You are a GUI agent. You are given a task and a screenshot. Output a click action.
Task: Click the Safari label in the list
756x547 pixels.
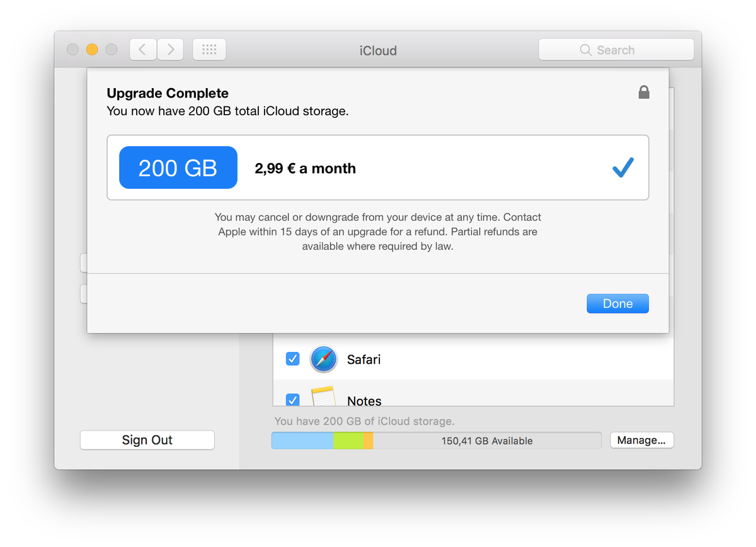tap(364, 359)
